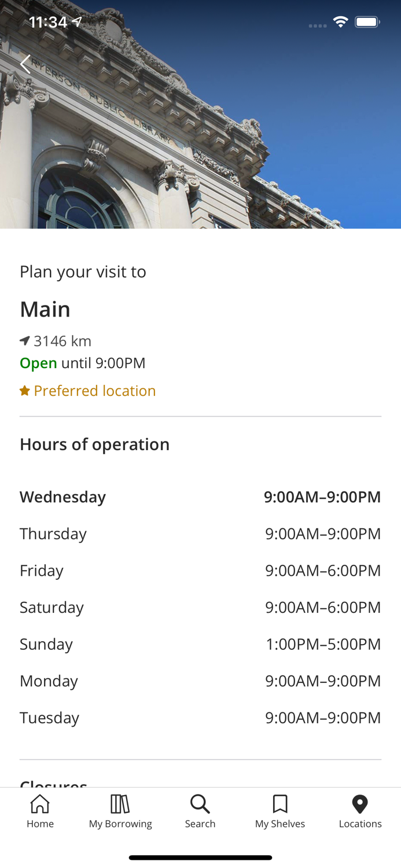Tap the battery status icon
Screen dimensions: 401x868
[x=367, y=23]
